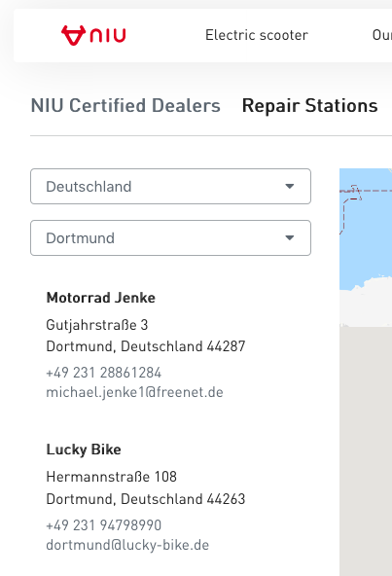Select the Motorrad Jenke dealer entry

pos(100,298)
